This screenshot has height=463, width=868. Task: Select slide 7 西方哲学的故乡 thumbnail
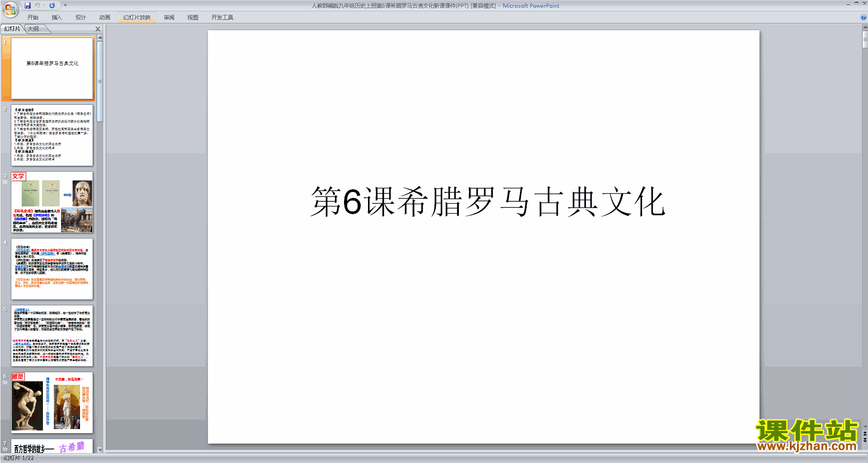[52, 446]
